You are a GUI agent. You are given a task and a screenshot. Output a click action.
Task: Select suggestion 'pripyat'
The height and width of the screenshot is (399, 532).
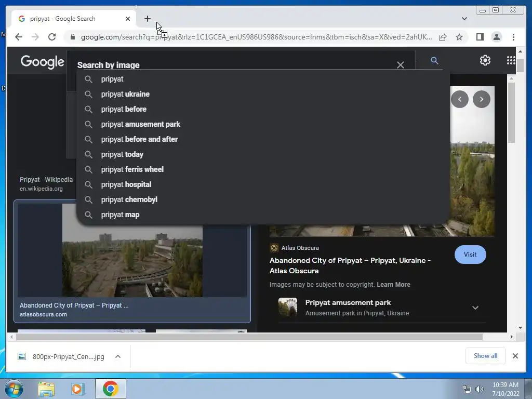pos(263,79)
